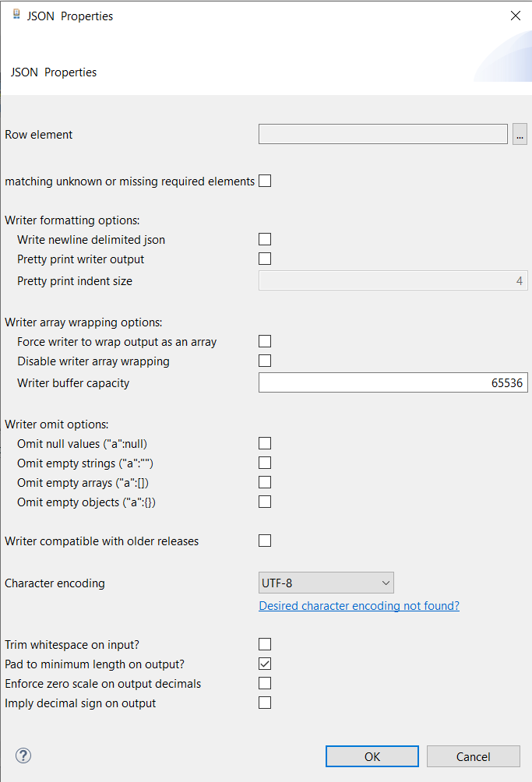This screenshot has width=532, height=782.
Task: Uncheck Pad to minimum length on output
Action: [265, 664]
